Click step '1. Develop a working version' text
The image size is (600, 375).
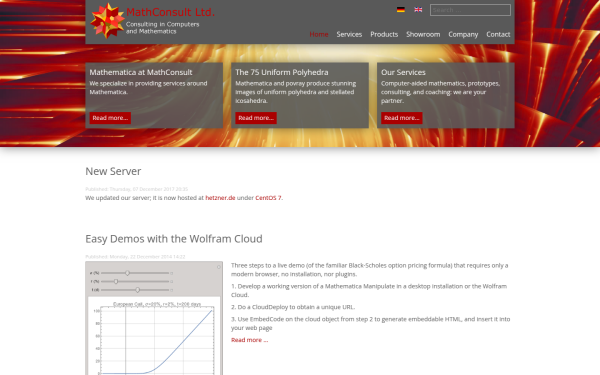369,290
